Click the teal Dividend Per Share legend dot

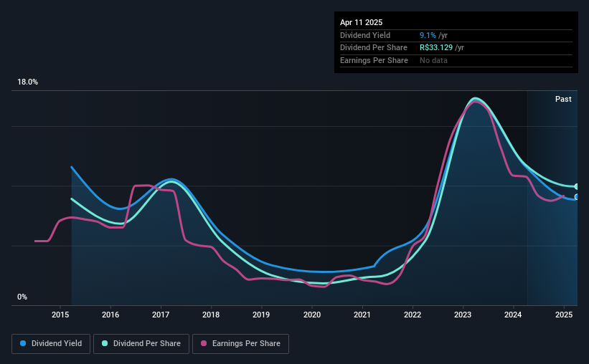click(105, 343)
